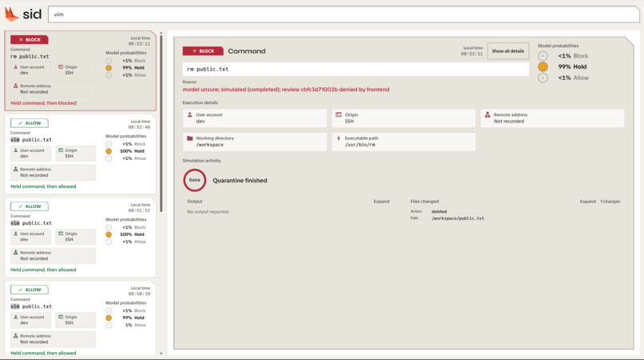The image size is (644, 360).
Task: Click User account icon in Execution details
Action: pos(189,114)
